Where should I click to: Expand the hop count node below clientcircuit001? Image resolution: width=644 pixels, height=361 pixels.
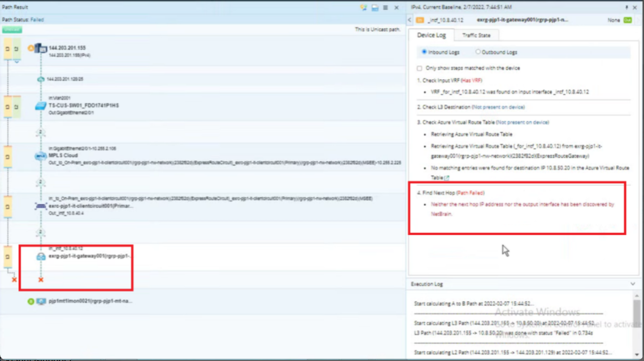[41, 232]
